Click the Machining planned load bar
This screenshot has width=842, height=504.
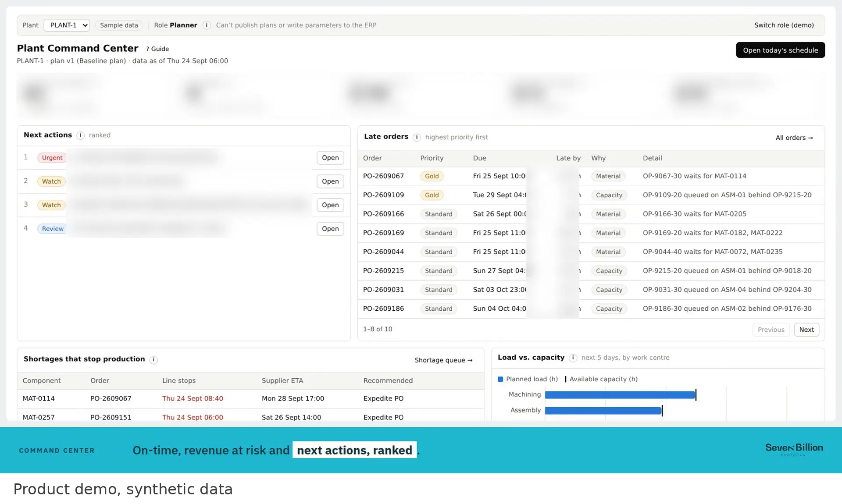[620, 395]
